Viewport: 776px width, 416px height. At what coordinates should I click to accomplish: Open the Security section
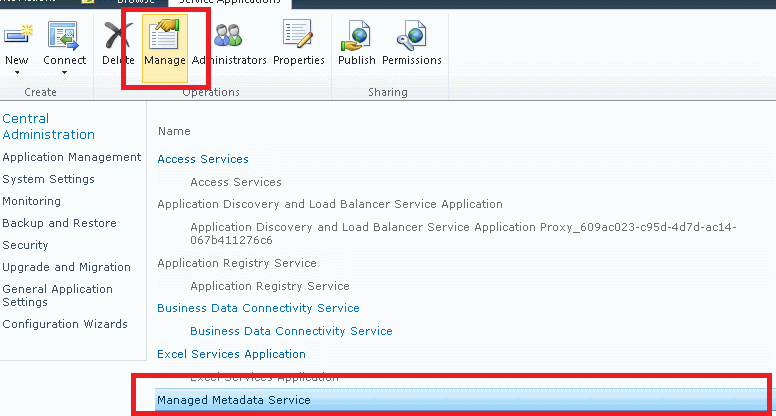[25, 245]
